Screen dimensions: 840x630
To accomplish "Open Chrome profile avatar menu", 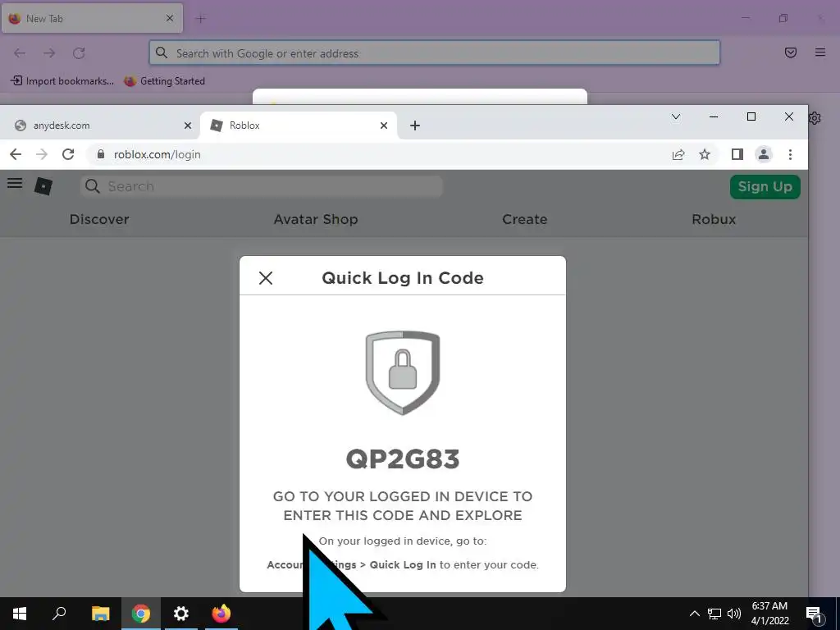I will click(x=764, y=154).
